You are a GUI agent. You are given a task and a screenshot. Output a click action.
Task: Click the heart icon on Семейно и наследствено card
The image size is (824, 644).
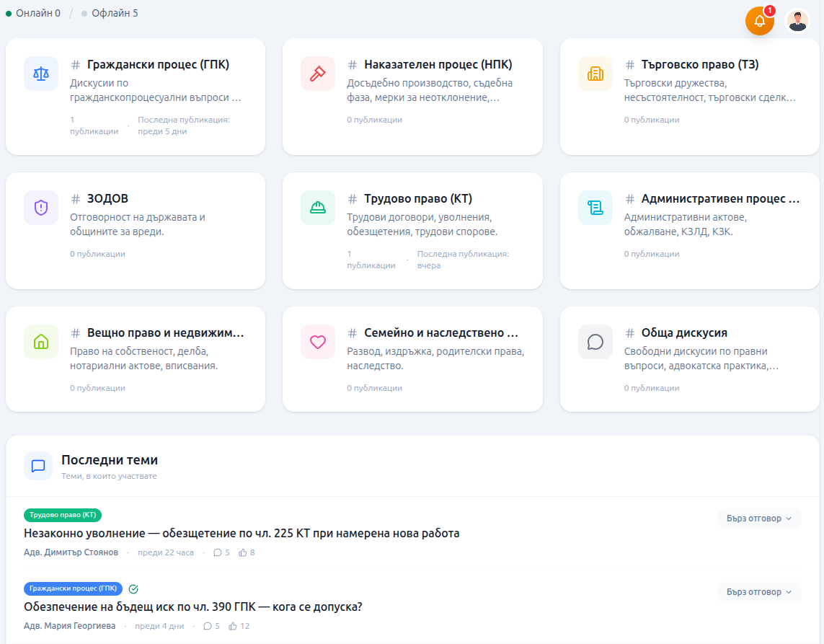(x=318, y=342)
